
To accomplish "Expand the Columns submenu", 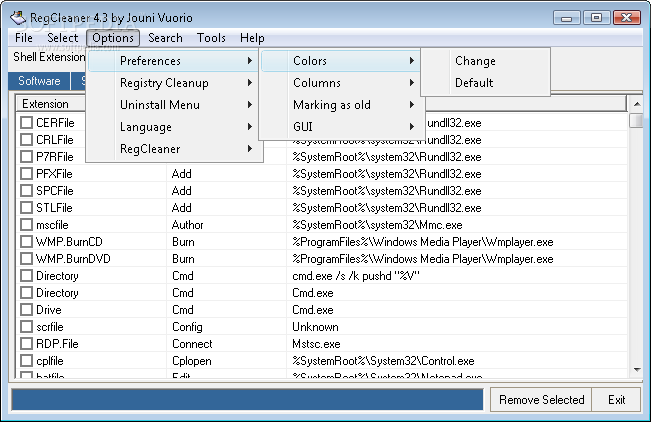I will [x=341, y=83].
